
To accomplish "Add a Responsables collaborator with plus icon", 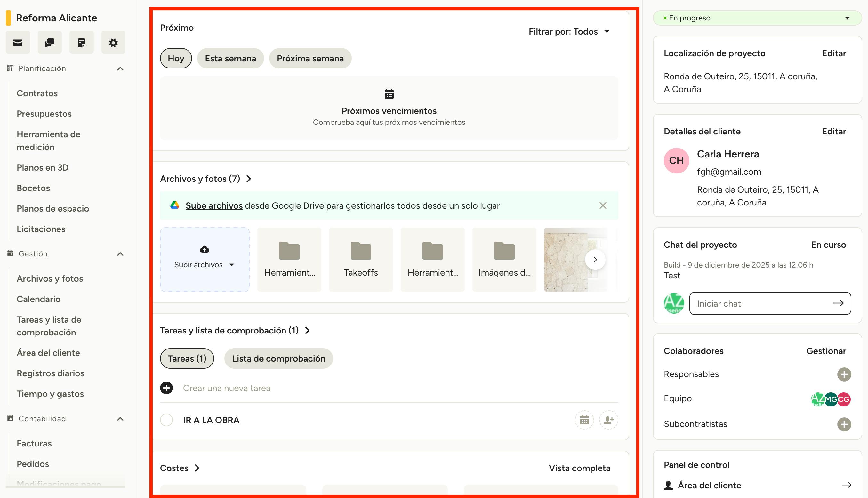I will 844,374.
